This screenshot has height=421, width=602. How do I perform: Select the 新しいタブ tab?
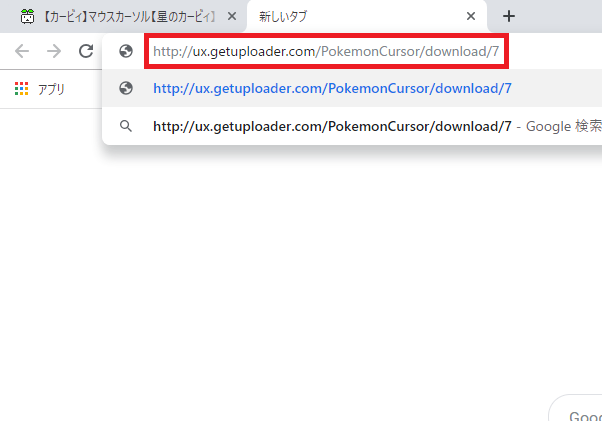coord(367,17)
